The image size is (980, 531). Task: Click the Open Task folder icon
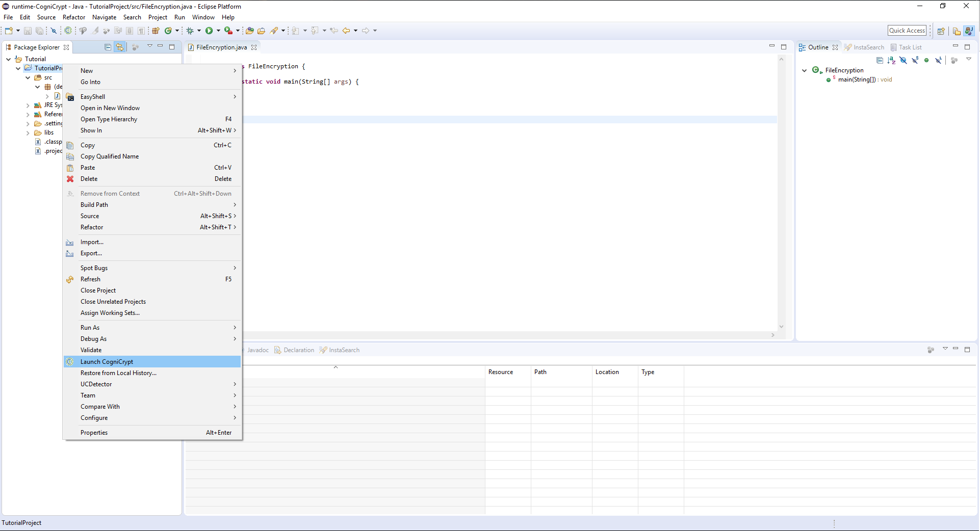[262, 31]
